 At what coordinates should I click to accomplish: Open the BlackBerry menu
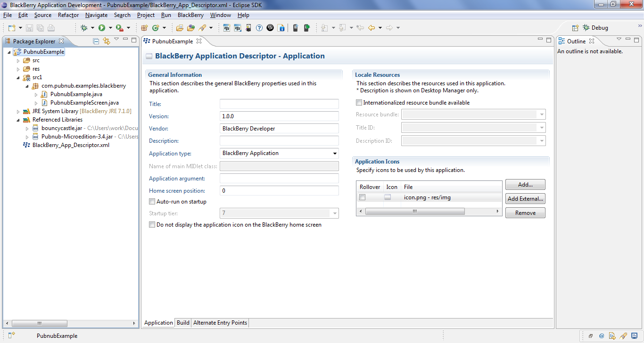pos(190,15)
